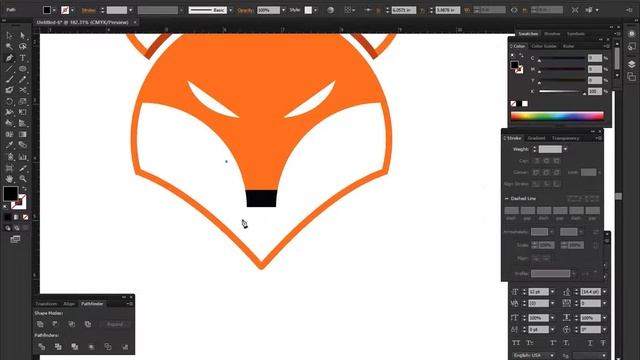Image resolution: width=640 pixels, height=360 pixels.
Task: Switch to solid Color fill mode
Action: 7,217
